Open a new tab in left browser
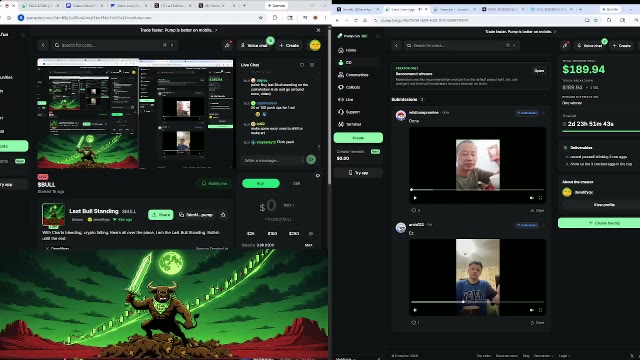 click(x=244, y=6)
